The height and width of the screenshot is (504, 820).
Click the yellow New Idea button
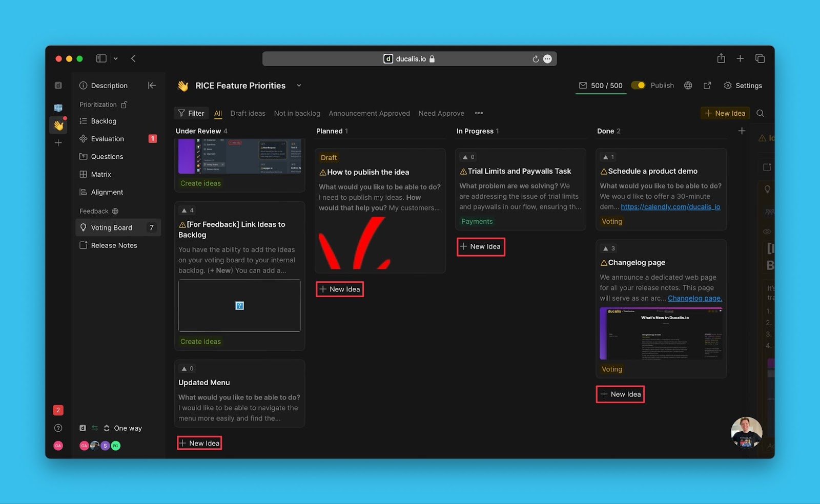[725, 113]
